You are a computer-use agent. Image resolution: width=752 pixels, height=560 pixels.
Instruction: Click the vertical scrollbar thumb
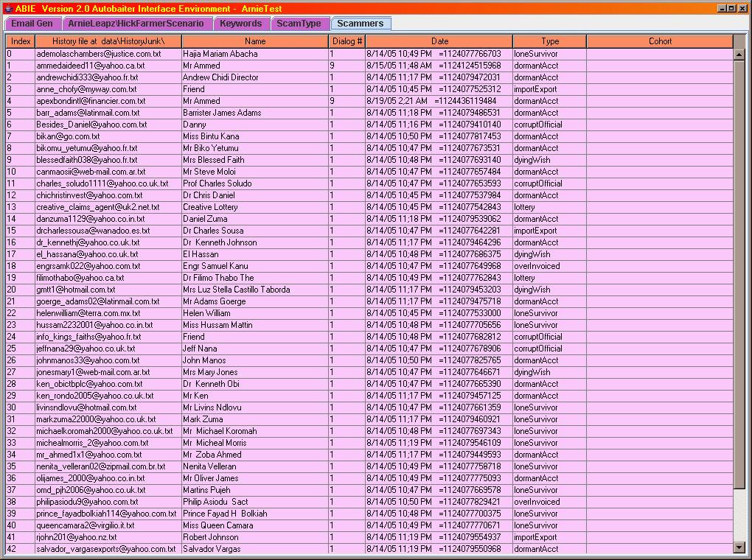(x=739, y=275)
